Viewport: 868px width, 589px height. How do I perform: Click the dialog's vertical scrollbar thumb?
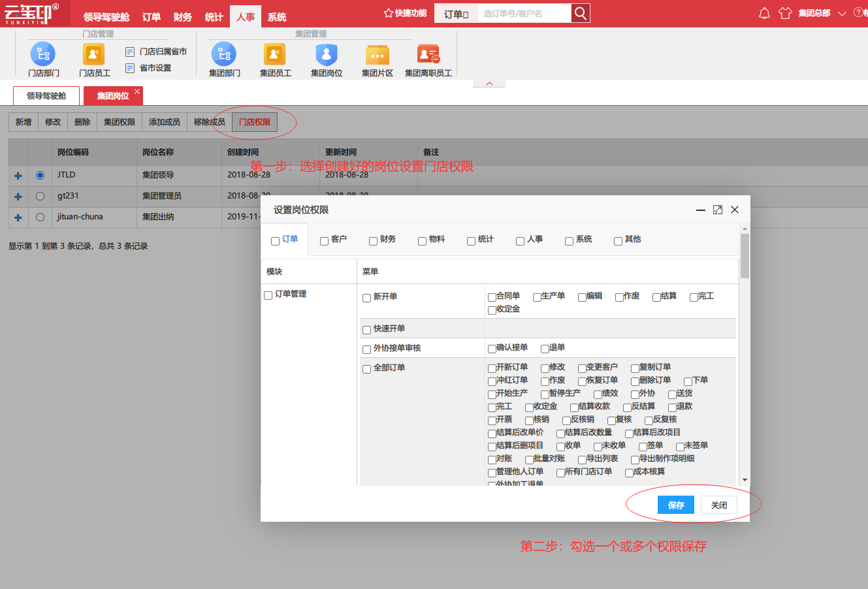pos(745,256)
